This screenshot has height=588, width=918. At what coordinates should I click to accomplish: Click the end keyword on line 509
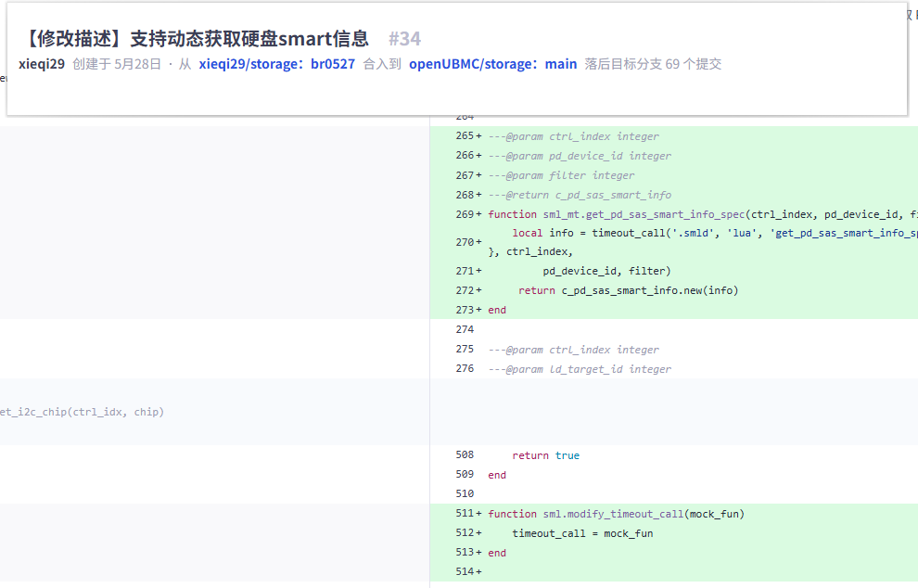[x=497, y=475]
